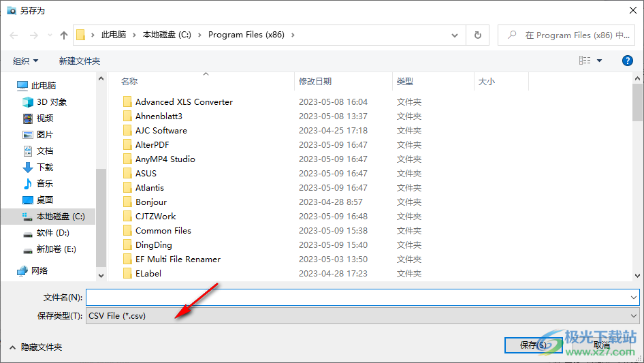This screenshot has height=363, width=644.
Task: Open 下载 in the sidebar
Action: [38, 168]
